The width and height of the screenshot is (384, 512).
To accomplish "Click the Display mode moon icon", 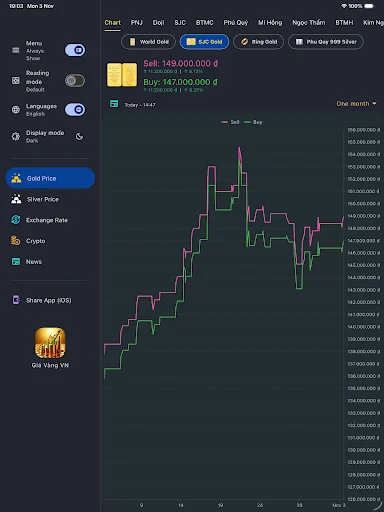I will (x=79, y=136).
